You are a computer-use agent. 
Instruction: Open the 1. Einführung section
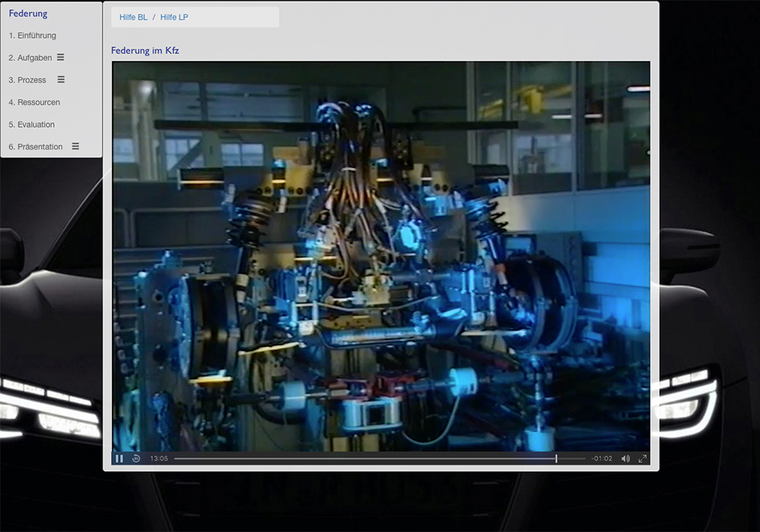pyautogui.click(x=33, y=36)
